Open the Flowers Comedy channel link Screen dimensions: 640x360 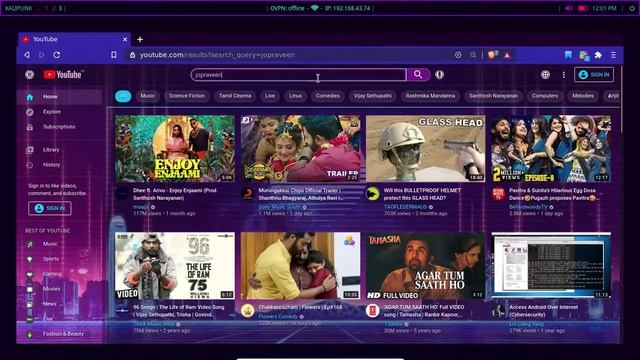[278, 316]
